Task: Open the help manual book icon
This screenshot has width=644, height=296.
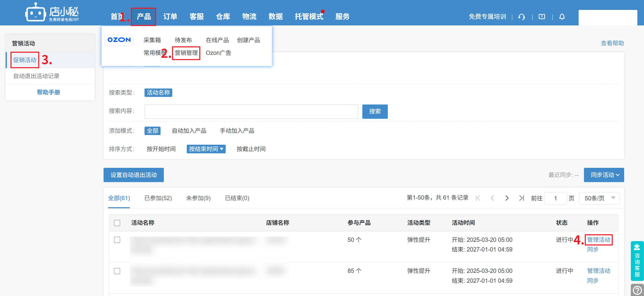Action: 542,17
